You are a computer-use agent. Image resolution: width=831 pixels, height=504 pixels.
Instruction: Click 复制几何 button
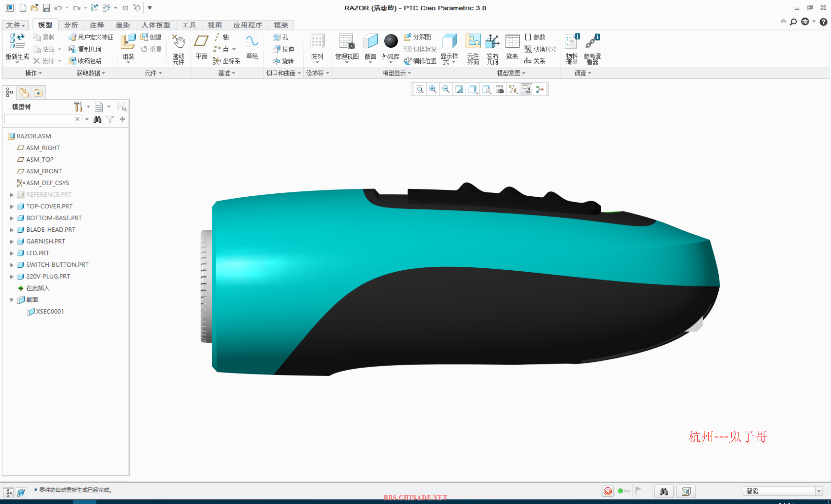pos(85,49)
